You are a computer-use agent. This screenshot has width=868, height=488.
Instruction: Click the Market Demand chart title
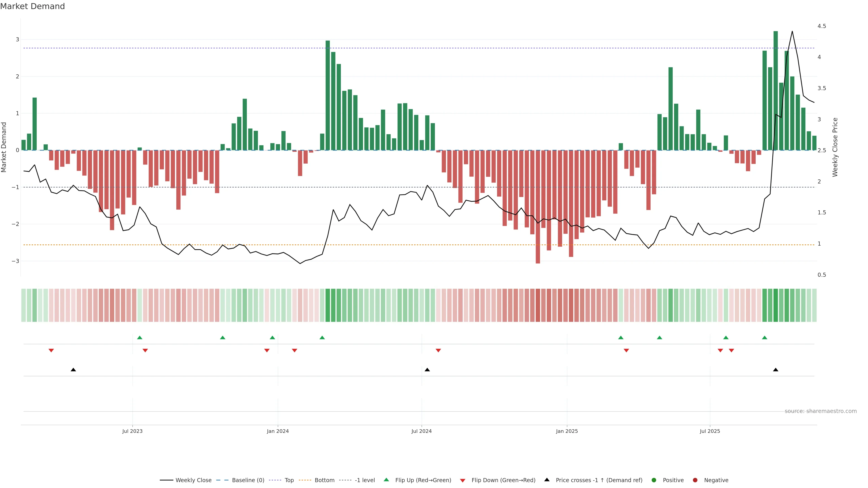tap(32, 6)
